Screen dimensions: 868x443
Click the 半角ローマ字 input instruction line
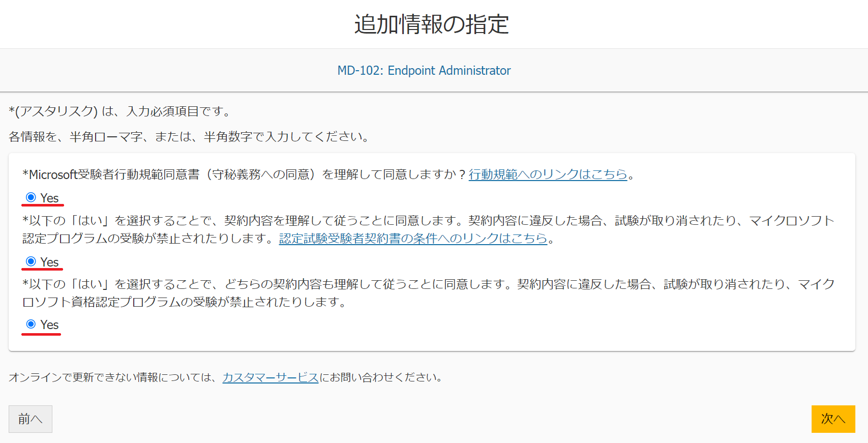pos(189,137)
